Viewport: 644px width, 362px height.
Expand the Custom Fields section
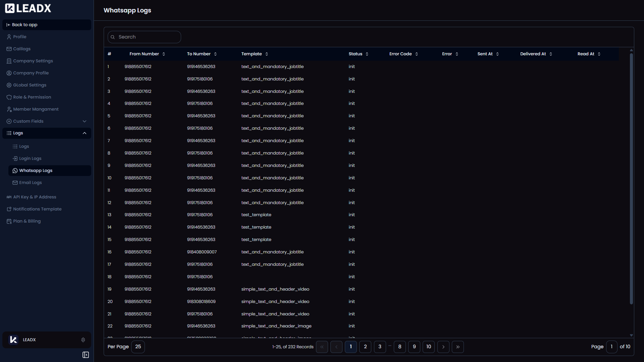click(x=85, y=121)
